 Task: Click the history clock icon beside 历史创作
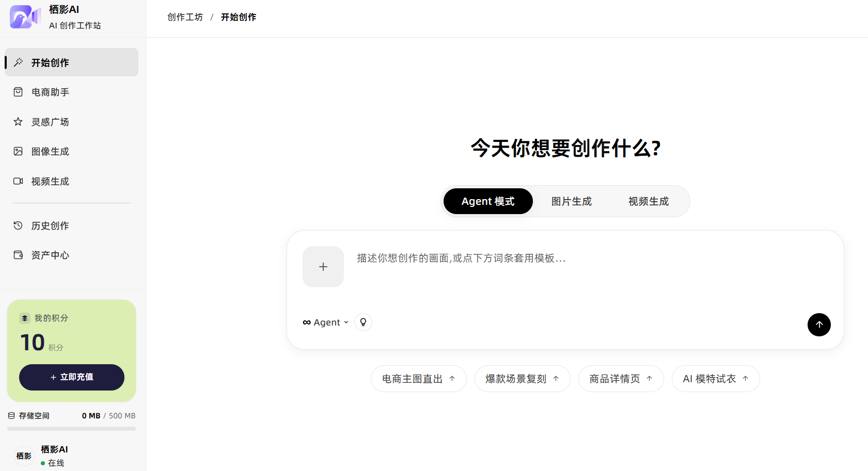coord(18,225)
